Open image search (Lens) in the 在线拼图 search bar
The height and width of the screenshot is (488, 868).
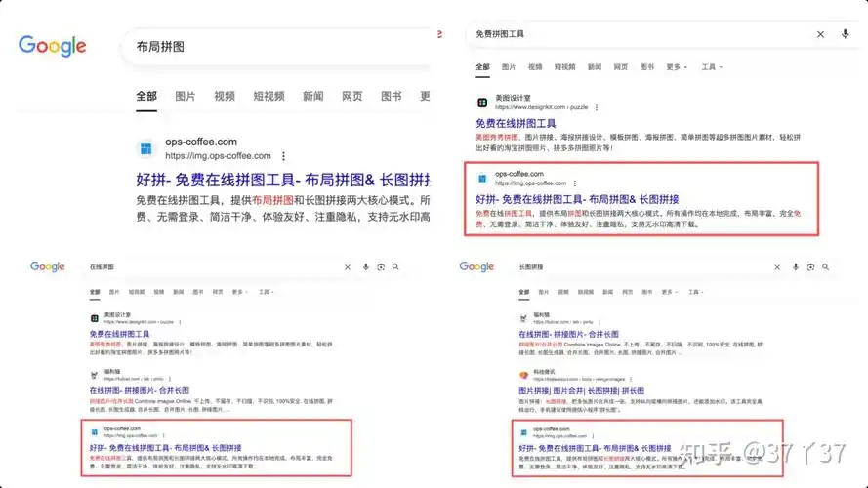[381, 267]
